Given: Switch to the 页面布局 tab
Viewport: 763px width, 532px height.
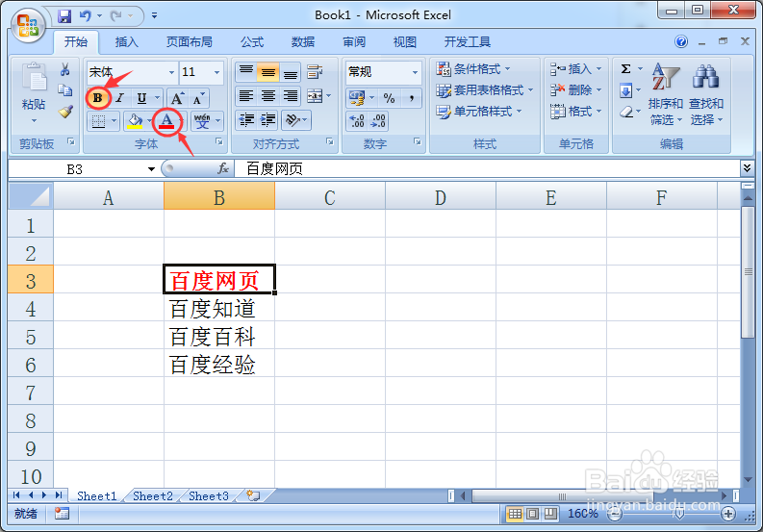Looking at the screenshot, I should 190,42.
